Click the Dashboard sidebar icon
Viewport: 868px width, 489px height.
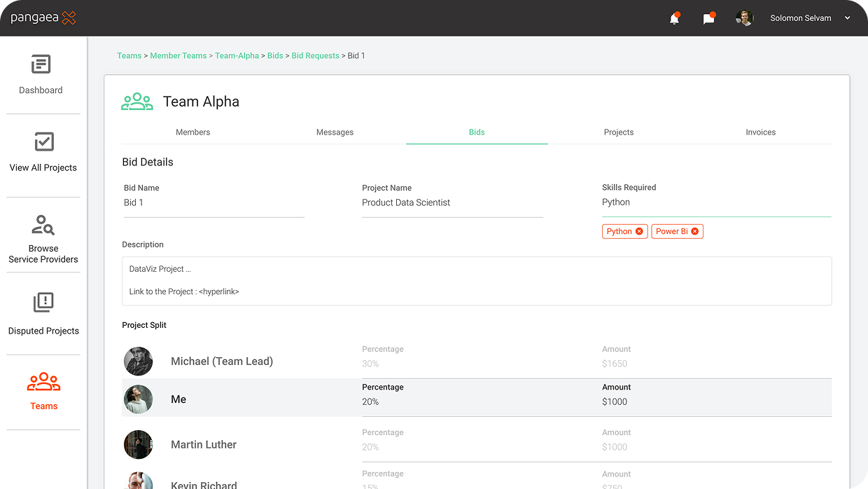(x=41, y=66)
